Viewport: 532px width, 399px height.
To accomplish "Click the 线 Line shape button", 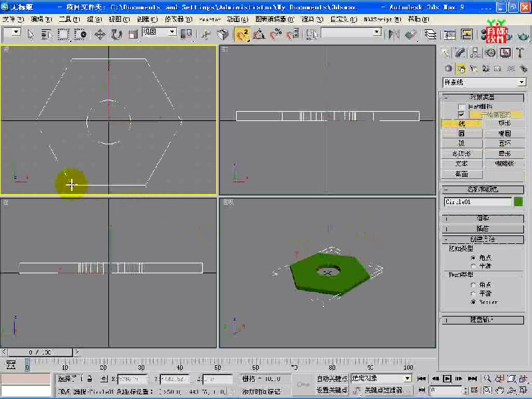I will (462, 124).
